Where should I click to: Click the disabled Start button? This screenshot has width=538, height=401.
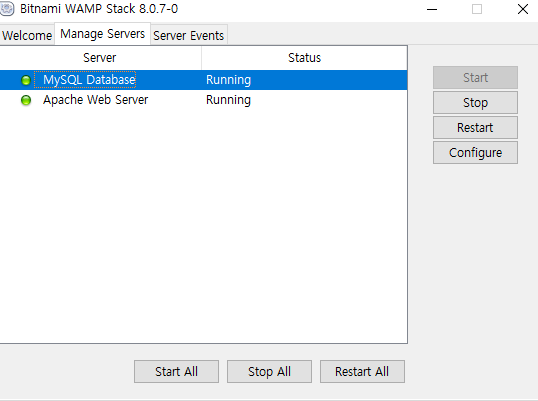tap(475, 78)
